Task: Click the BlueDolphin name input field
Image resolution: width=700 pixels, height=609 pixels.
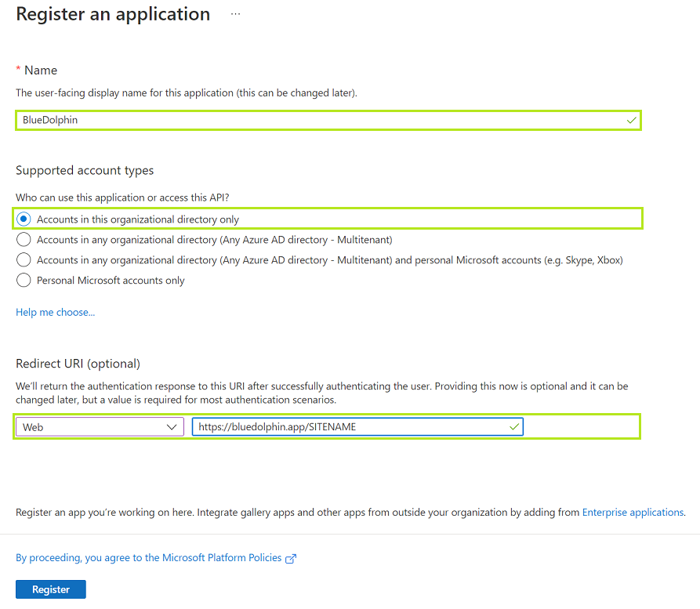Action: click(328, 120)
